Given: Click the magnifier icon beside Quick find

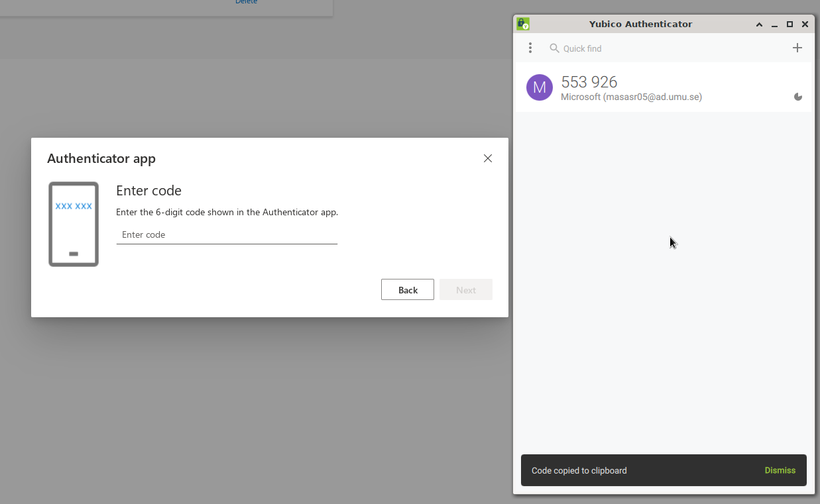Looking at the screenshot, I should 555,48.
